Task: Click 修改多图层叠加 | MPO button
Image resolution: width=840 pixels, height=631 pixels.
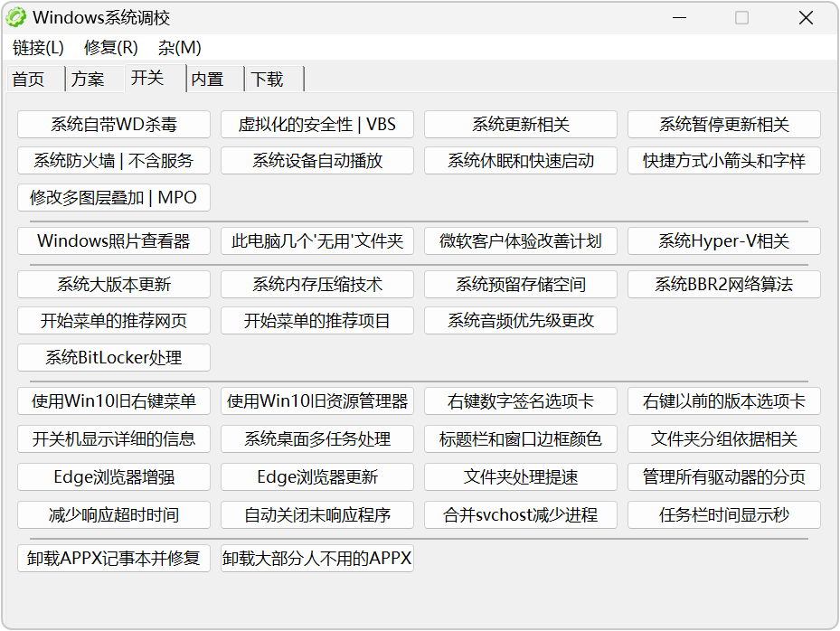Action: pos(114,198)
